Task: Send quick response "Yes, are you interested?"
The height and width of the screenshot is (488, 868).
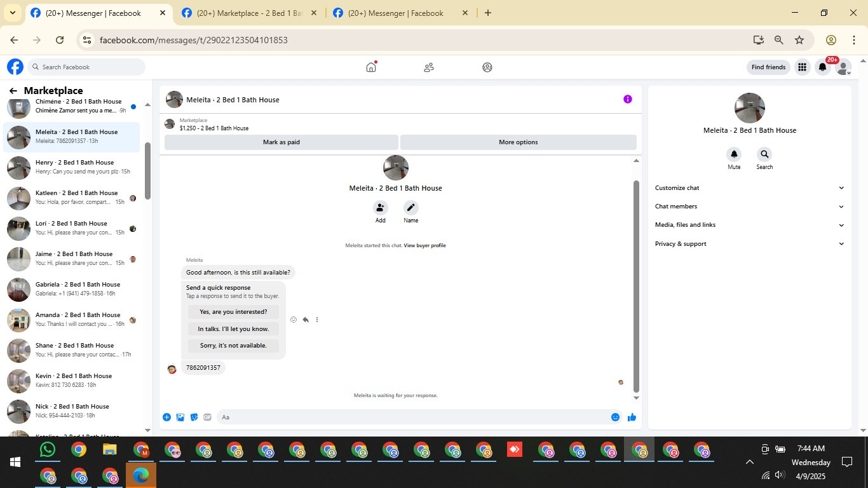Action: tap(234, 312)
